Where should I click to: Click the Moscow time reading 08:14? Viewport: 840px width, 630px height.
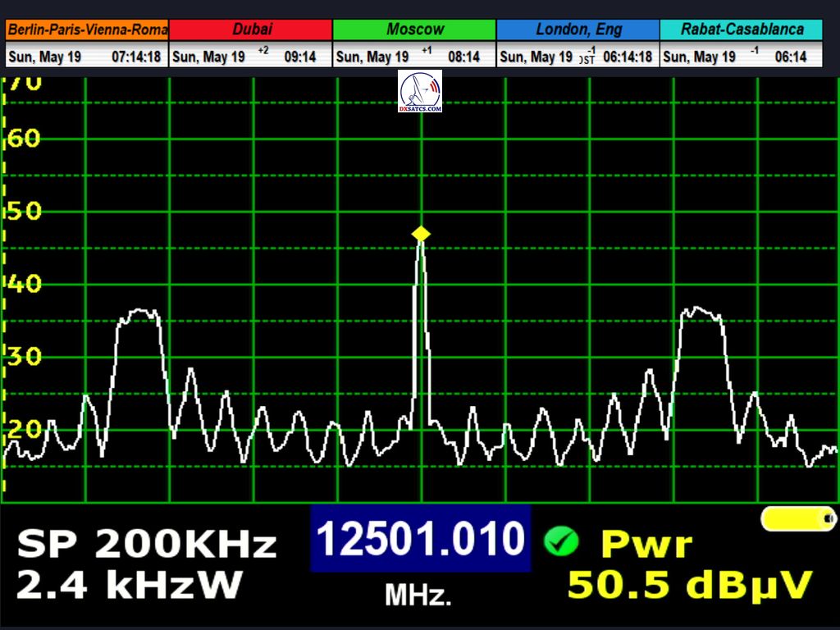point(463,57)
